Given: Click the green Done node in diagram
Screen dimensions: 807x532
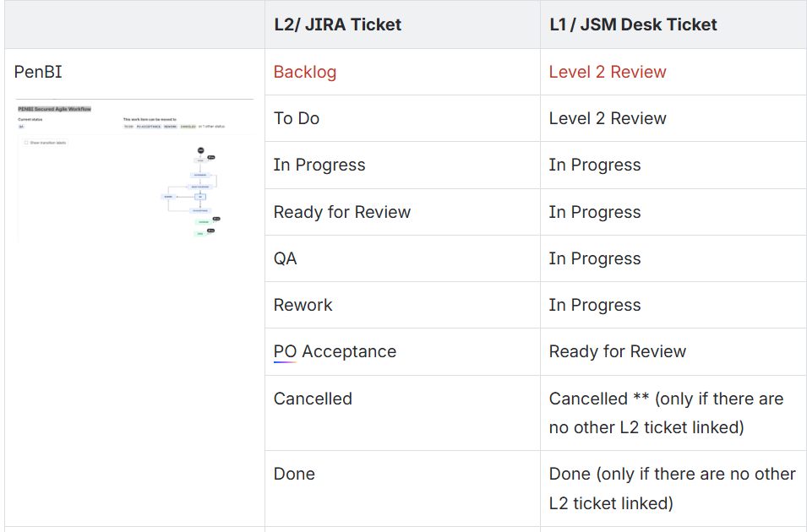Looking at the screenshot, I should pos(200,234).
